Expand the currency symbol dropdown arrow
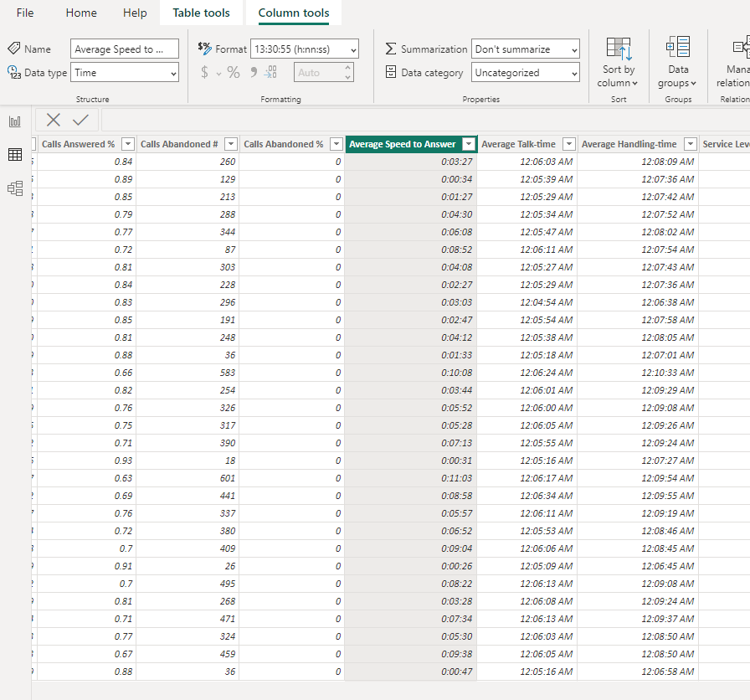The height and width of the screenshot is (700, 750). click(218, 74)
